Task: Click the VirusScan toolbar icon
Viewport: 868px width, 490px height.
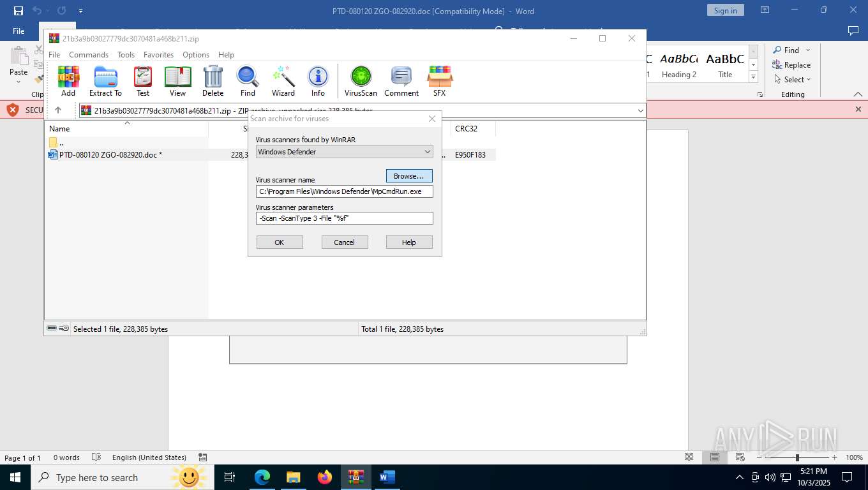Action: click(x=361, y=81)
